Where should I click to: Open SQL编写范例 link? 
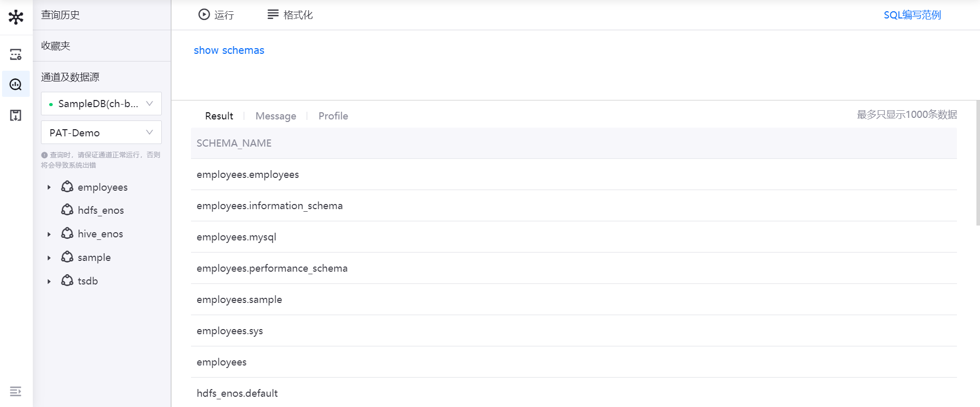pyautogui.click(x=912, y=15)
